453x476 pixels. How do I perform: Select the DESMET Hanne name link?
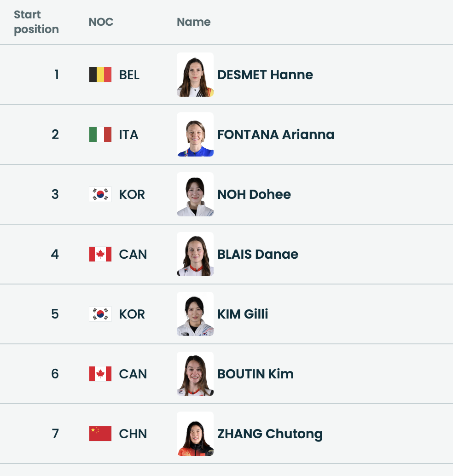click(x=265, y=75)
